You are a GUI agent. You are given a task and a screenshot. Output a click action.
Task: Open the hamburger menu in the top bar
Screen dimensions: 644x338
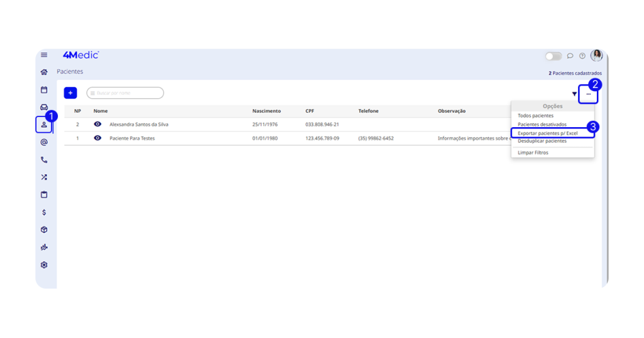44,55
